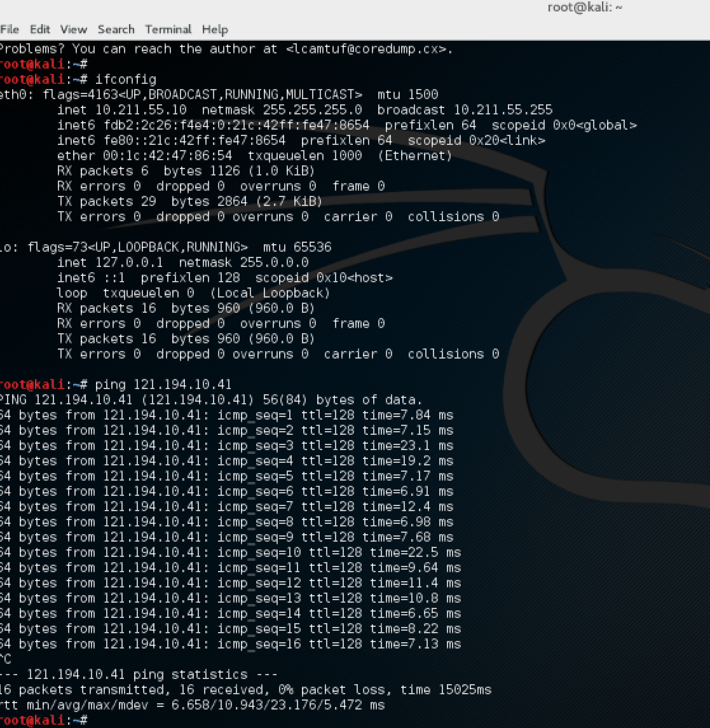Open the Terminal menu
The height and width of the screenshot is (728, 710).
coord(168,30)
